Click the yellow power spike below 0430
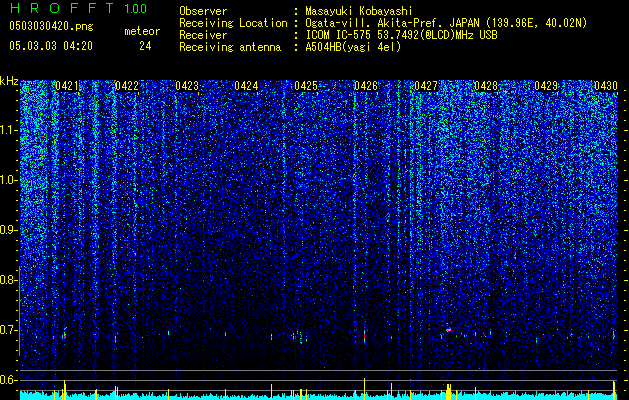Image resolution: width=629 pixels, height=400 pixels. tap(614, 390)
